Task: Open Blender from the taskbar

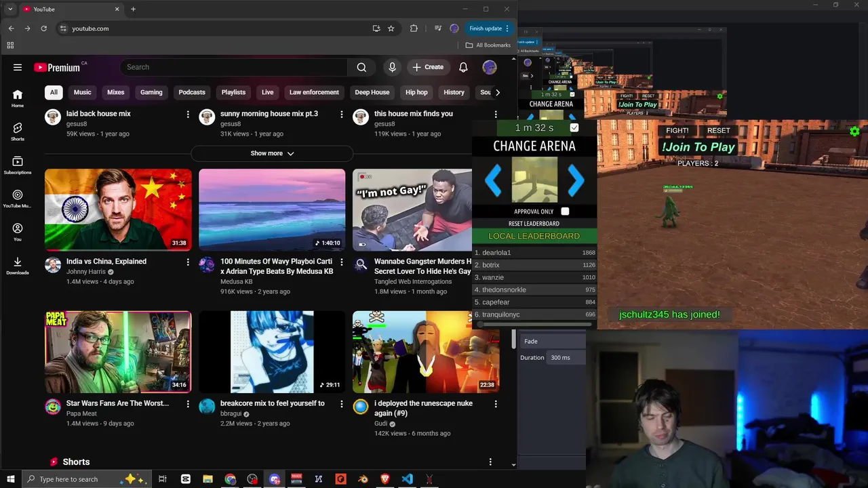Action: point(363,479)
